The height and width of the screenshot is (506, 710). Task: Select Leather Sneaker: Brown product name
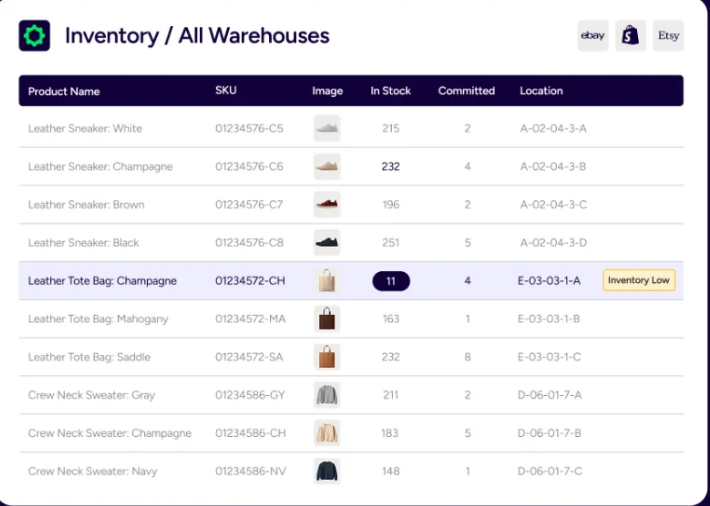click(86, 205)
